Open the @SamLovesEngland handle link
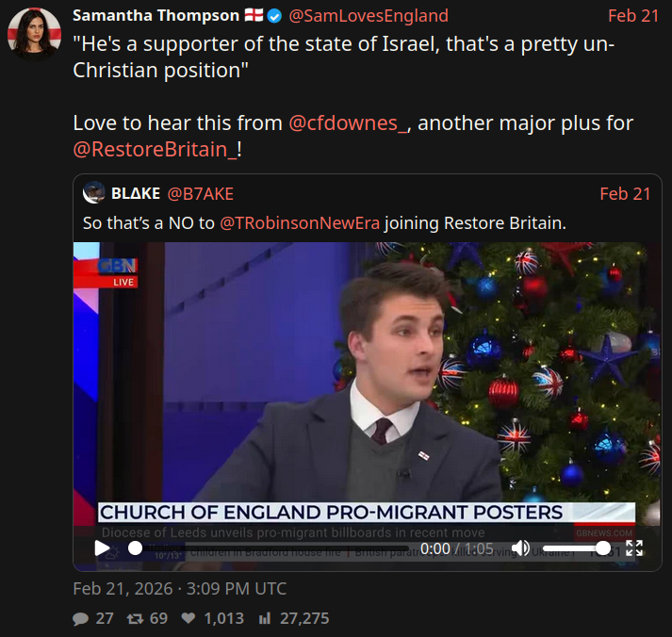 tap(369, 16)
